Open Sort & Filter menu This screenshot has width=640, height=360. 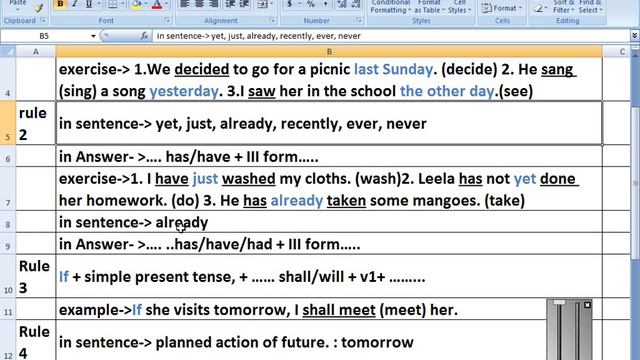[564, 7]
